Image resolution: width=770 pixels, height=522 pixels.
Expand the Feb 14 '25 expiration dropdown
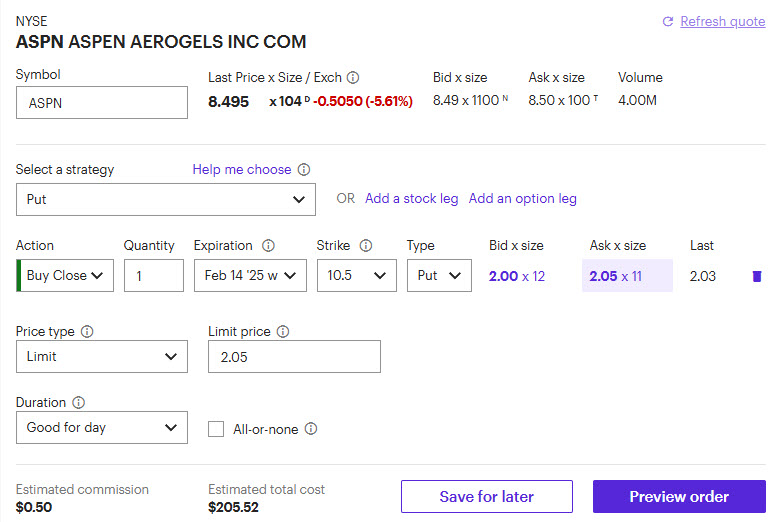[x=250, y=276]
